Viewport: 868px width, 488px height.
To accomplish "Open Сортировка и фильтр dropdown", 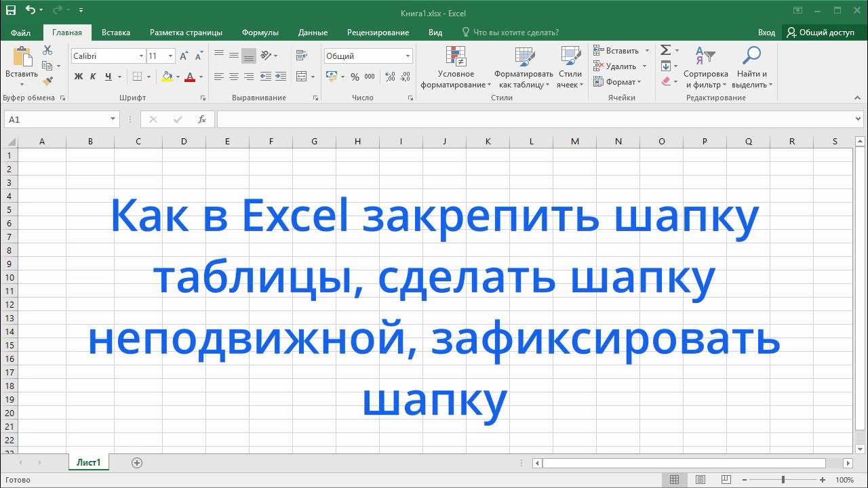I will (x=706, y=67).
